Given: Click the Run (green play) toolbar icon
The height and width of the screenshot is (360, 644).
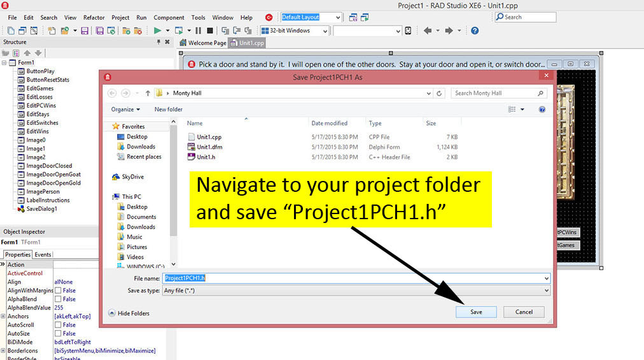Looking at the screenshot, I should [x=157, y=31].
